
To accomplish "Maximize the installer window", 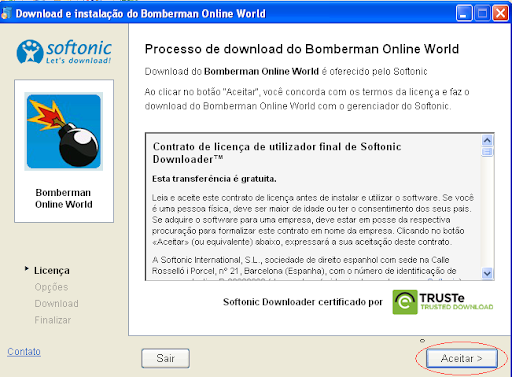I will click(x=482, y=13).
